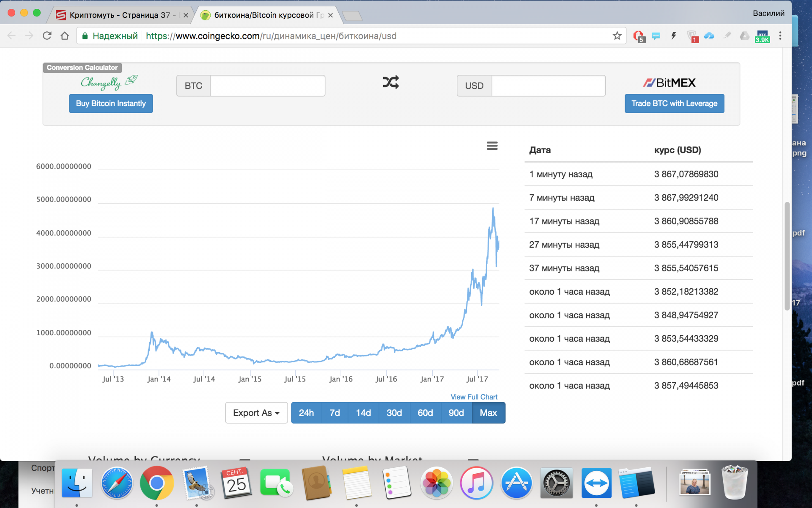The height and width of the screenshot is (508, 812).
Task: Set the chart range to 30d
Action: (394, 413)
